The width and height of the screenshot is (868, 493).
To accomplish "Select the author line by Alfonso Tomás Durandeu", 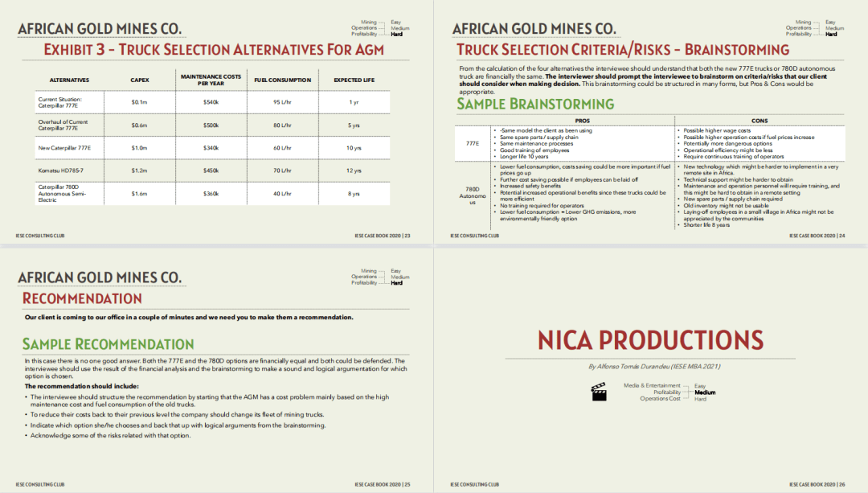I will [652, 367].
